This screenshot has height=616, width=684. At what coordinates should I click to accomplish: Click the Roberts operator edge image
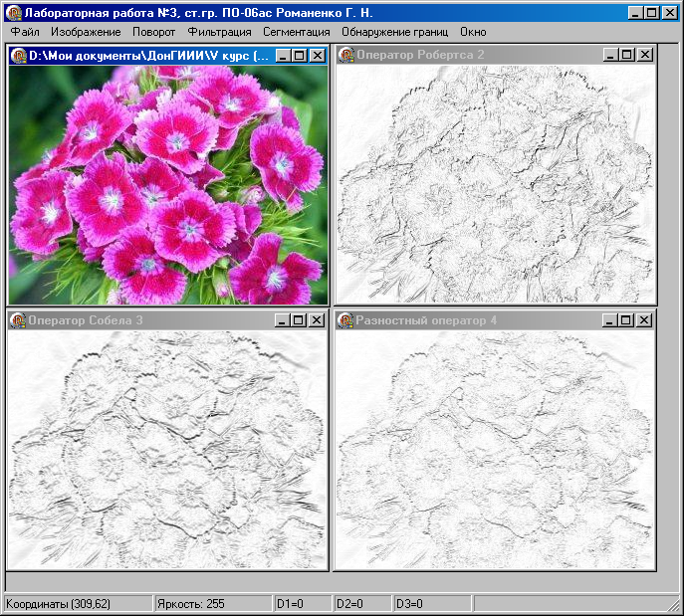[496, 184]
